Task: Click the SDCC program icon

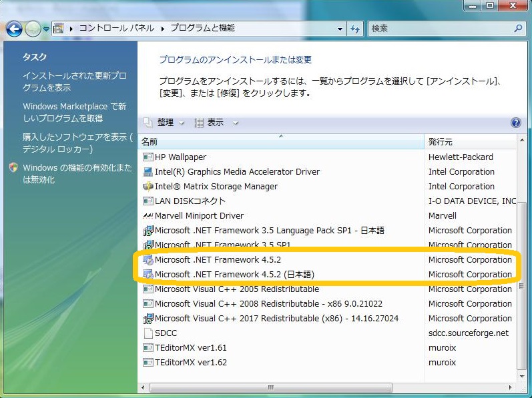Action: (x=148, y=333)
